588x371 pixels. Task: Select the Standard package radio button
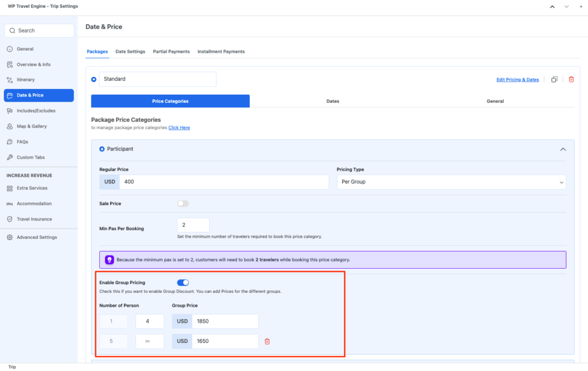pyautogui.click(x=94, y=79)
